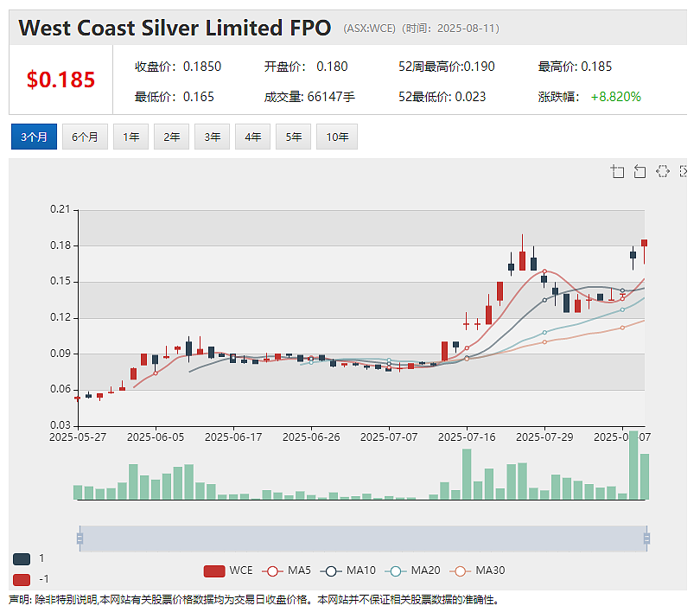Toggle the MA10 line legend
This screenshot has width=700, height=612.
click(348, 571)
